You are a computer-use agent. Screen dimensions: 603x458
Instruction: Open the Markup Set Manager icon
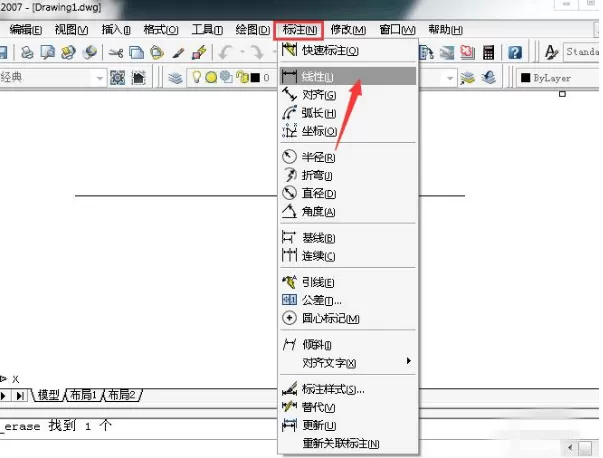tap(467, 52)
